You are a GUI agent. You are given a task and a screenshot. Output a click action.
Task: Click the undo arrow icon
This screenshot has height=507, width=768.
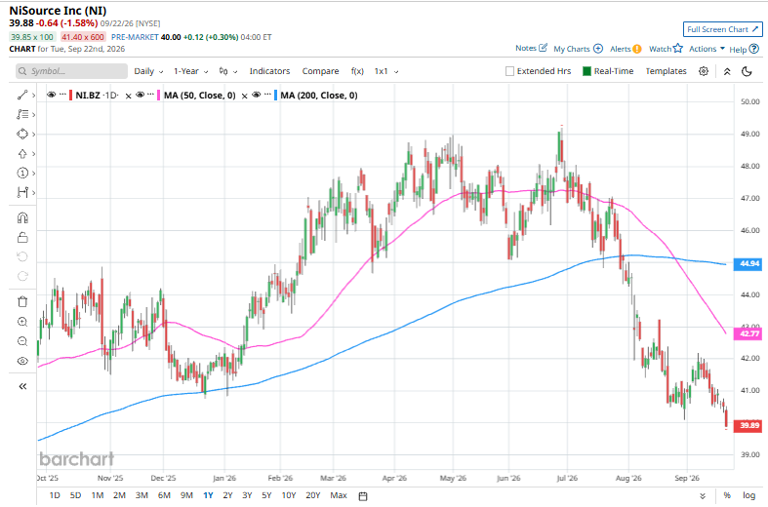coord(23,257)
